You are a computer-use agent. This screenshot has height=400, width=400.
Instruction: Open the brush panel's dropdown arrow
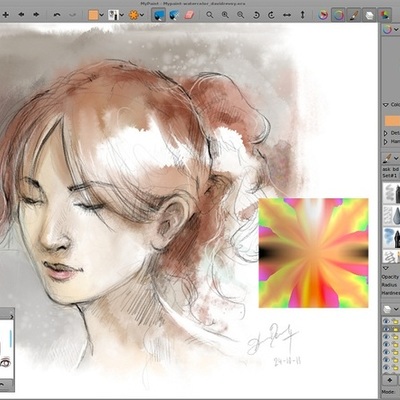(x=396, y=158)
